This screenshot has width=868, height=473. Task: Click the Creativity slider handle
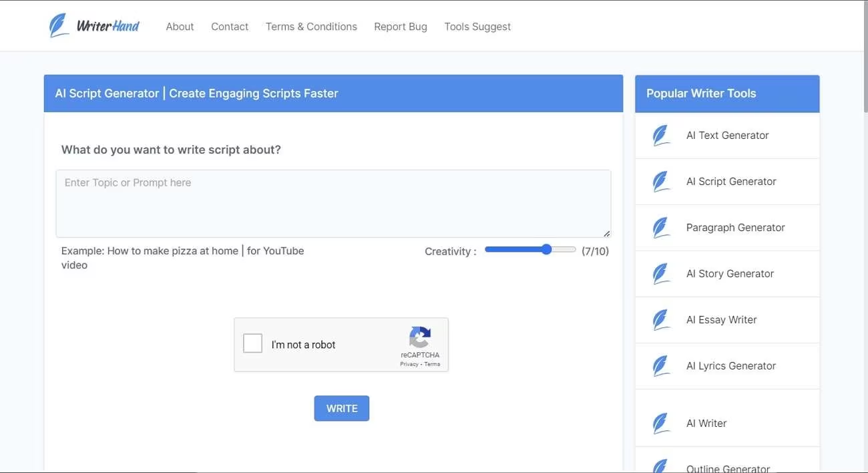[546, 250]
